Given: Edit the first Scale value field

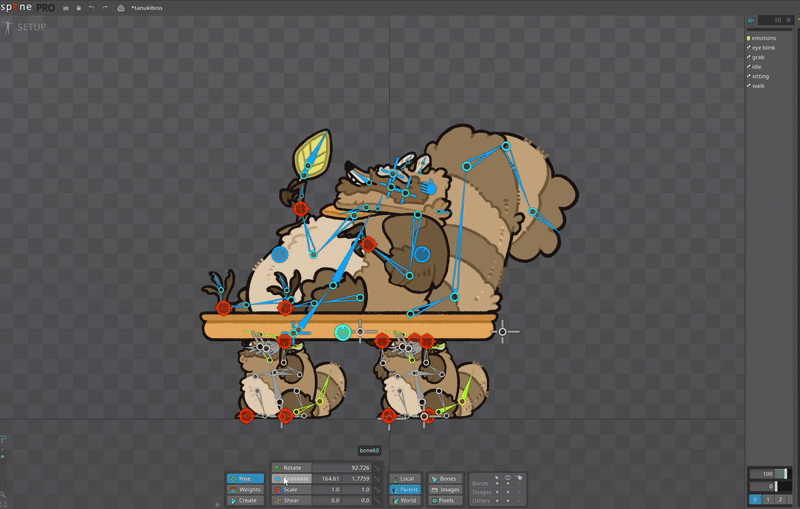Looking at the screenshot, I should pyautogui.click(x=327, y=490).
